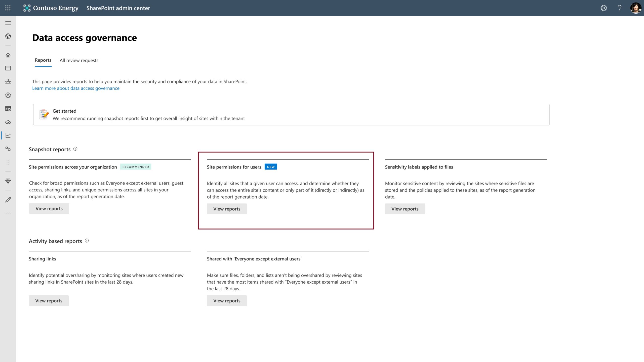This screenshot has width=644, height=362.
Task: Open the app launcher waffle icon
Action: 8,8
